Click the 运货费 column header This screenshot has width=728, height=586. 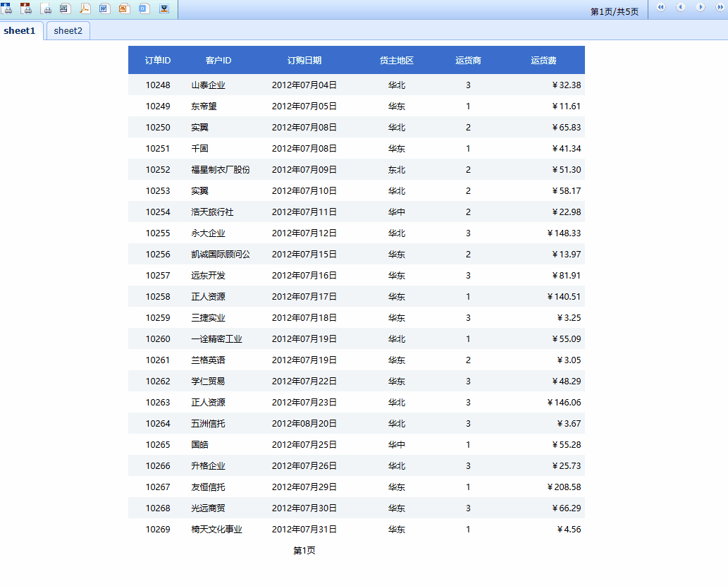[x=543, y=61]
